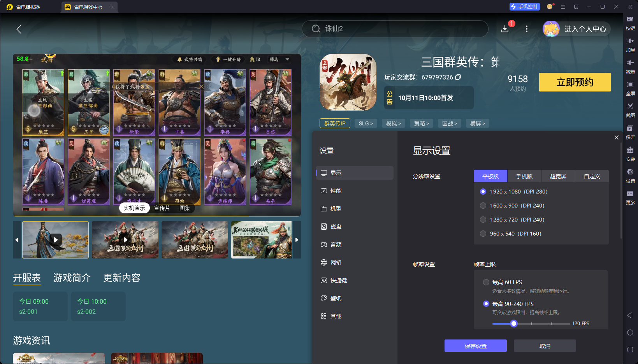
Task: Expand the 模拟 > category tag
Action: [394, 123]
